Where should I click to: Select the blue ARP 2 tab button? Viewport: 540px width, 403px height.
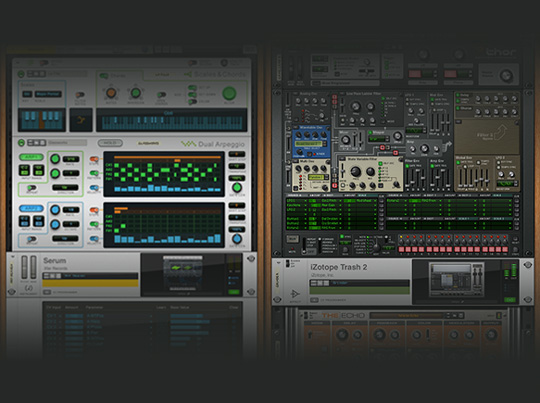click(x=31, y=208)
